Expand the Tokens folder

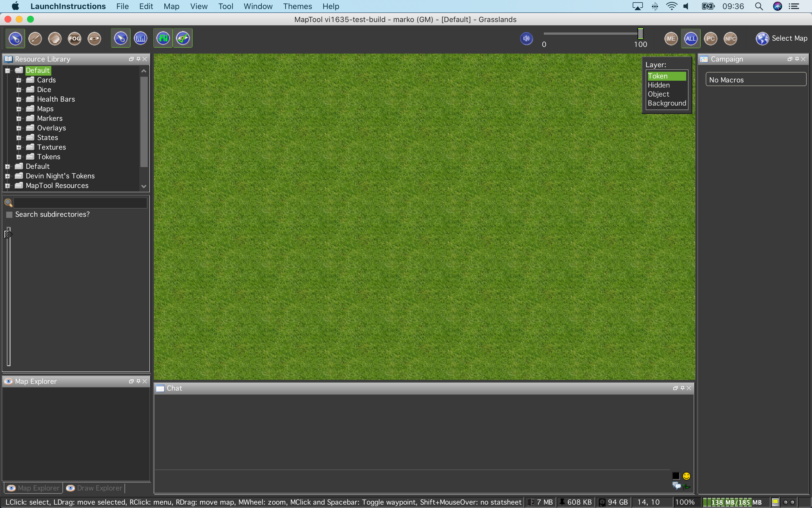[x=19, y=157]
